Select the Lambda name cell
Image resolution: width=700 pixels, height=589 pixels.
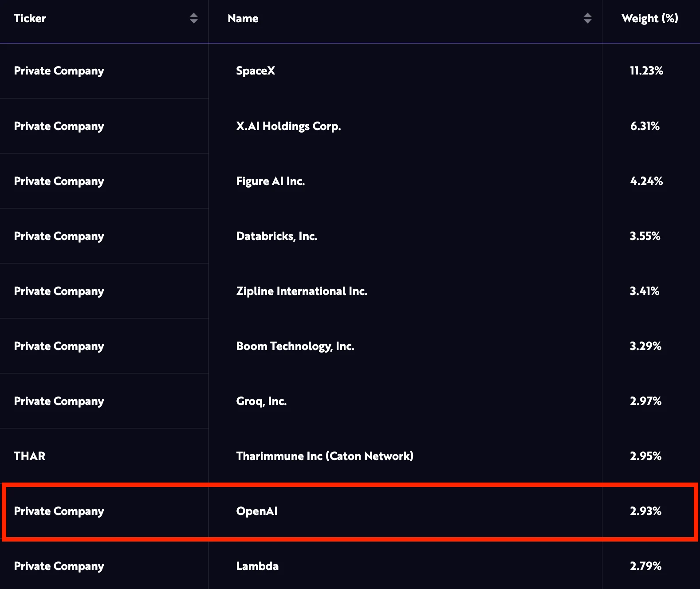click(257, 566)
